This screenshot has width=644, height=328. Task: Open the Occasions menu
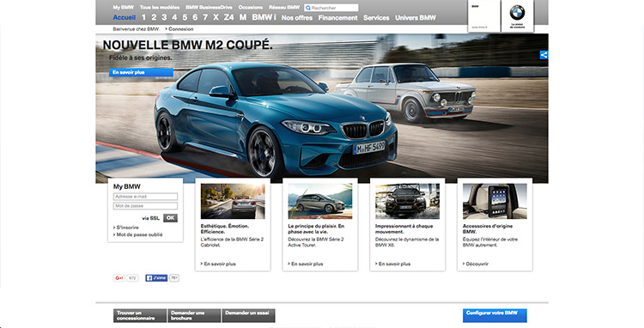click(251, 8)
